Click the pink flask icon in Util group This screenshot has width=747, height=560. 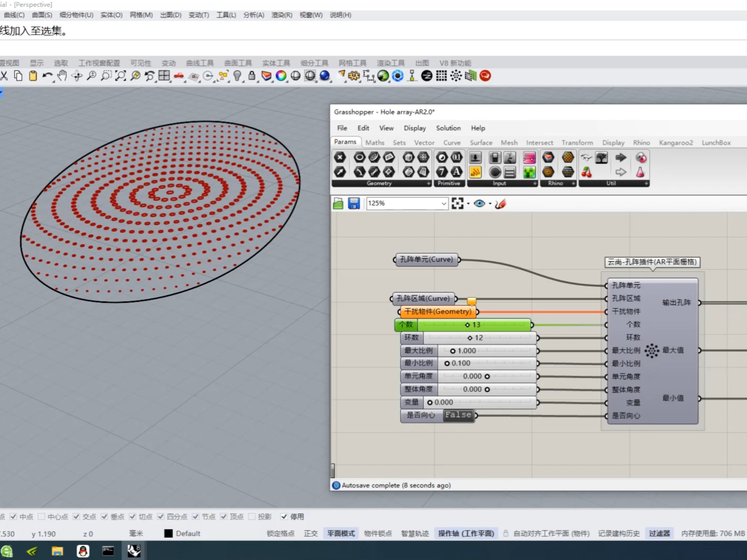(640, 172)
